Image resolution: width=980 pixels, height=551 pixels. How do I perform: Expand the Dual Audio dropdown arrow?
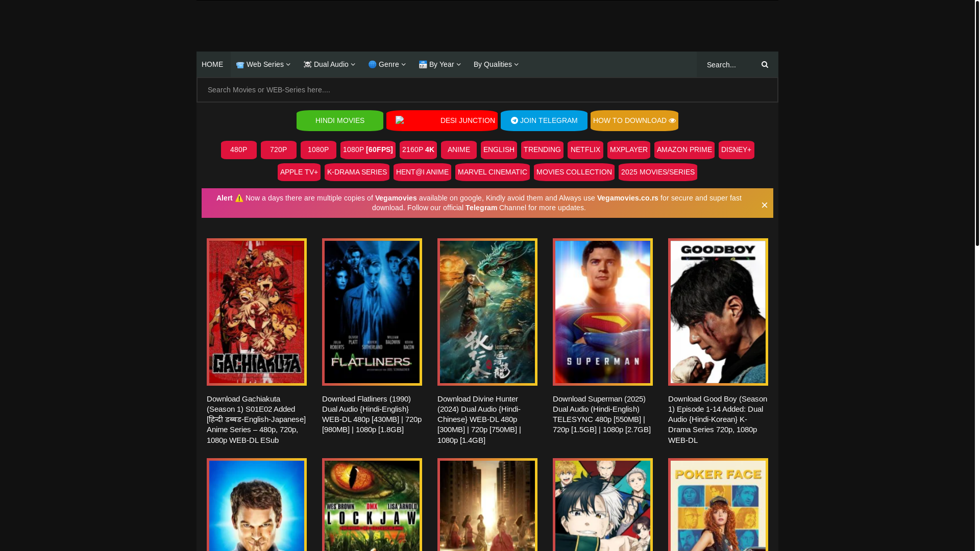pyautogui.click(x=353, y=65)
